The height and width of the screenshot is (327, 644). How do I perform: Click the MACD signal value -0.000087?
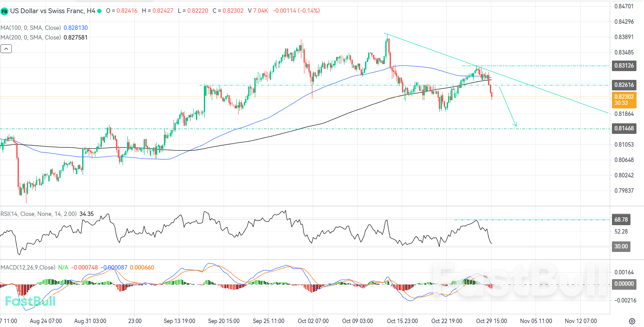click(114, 267)
